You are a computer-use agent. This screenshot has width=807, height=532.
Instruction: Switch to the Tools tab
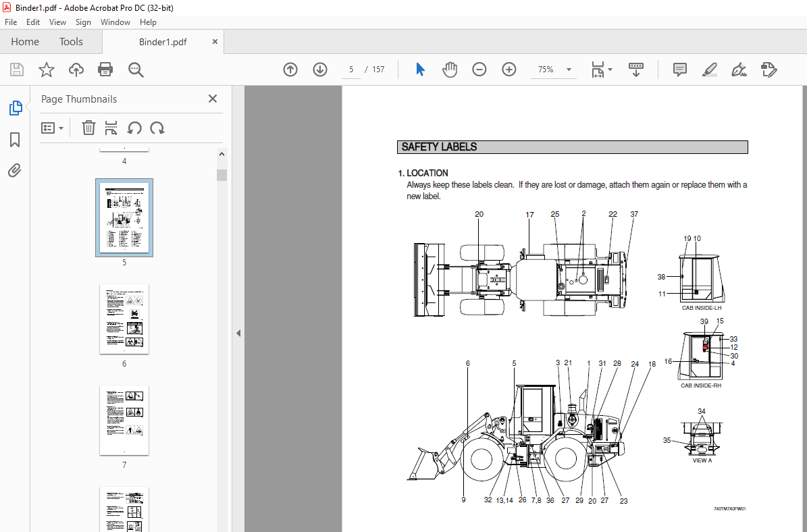pos(71,42)
